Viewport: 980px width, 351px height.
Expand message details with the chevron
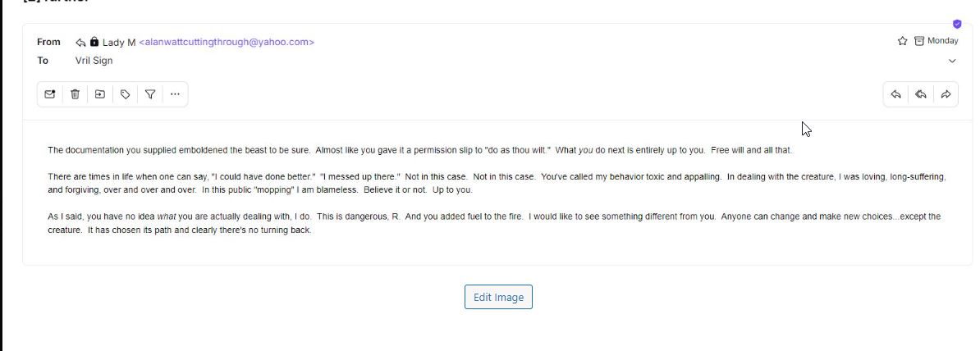(x=952, y=61)
